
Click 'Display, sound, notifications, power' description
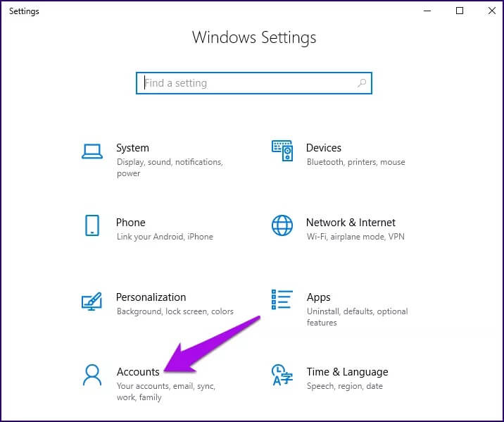point(170,168)
